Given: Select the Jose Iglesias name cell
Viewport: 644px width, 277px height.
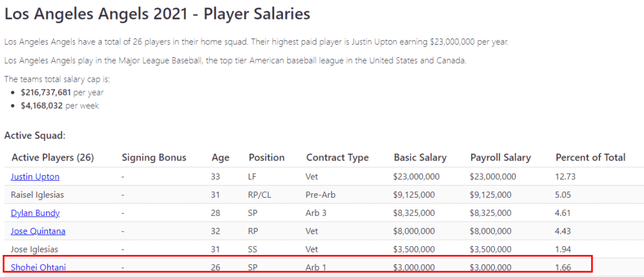Looking at the screenshot, I should (35, 249).
